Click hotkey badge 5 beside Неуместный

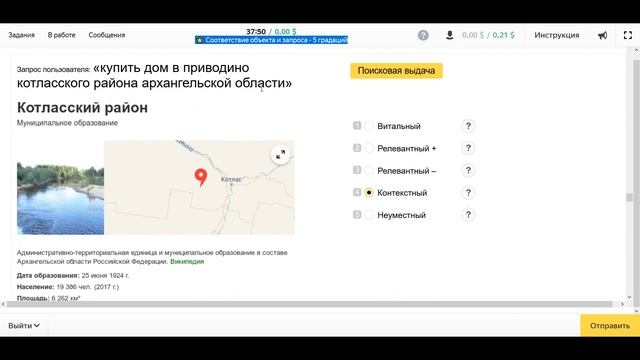pos(357,214)
